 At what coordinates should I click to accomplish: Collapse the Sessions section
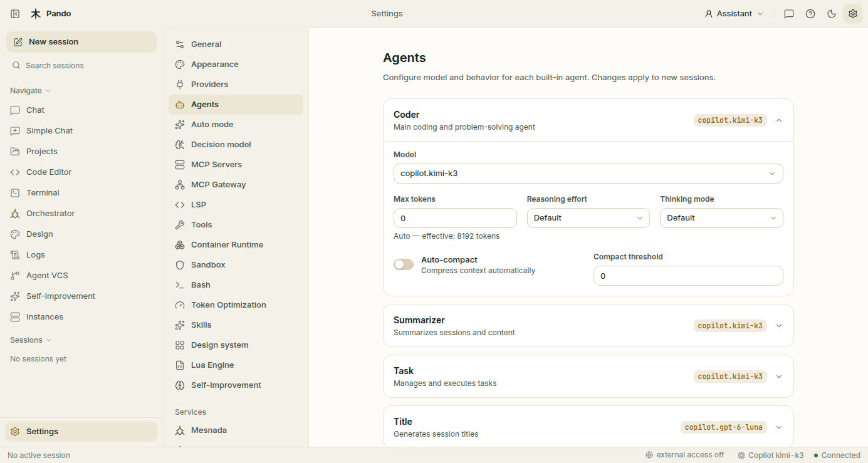click(x=31, y=340)
